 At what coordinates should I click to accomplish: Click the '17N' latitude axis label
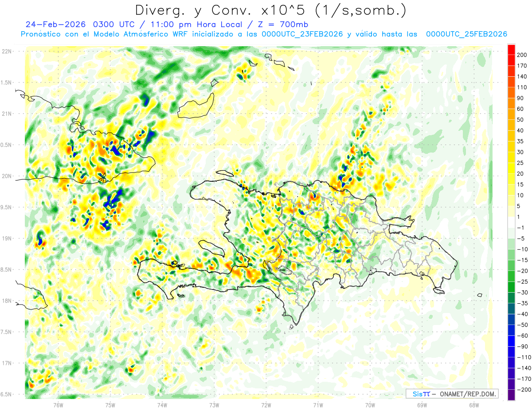click(x=7, y=364)
